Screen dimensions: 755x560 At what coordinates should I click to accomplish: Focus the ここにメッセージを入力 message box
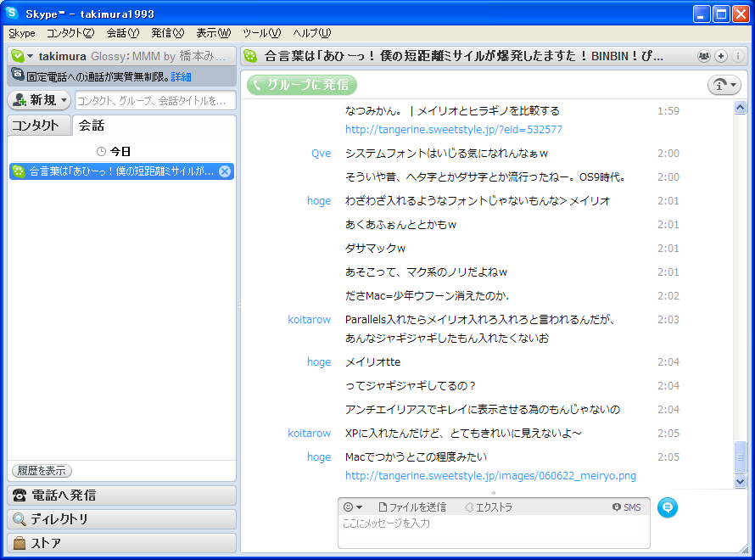[x=494, y=531]
